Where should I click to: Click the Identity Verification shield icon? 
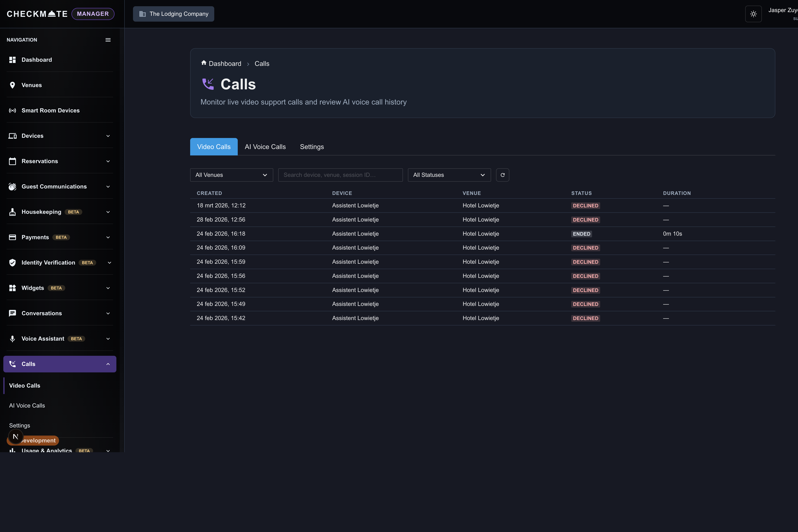pyautogui.click(x=12, y=263)
